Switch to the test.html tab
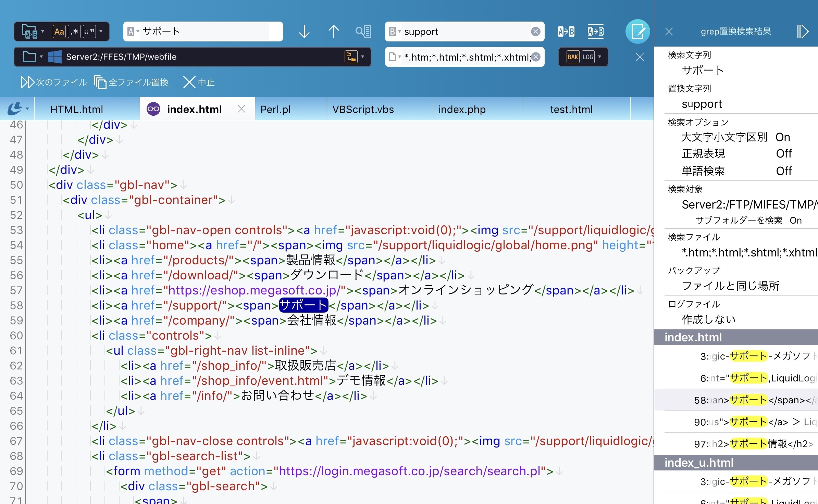Image resolution: width=818 pixels, height=504 pixels. coord(571,109)
